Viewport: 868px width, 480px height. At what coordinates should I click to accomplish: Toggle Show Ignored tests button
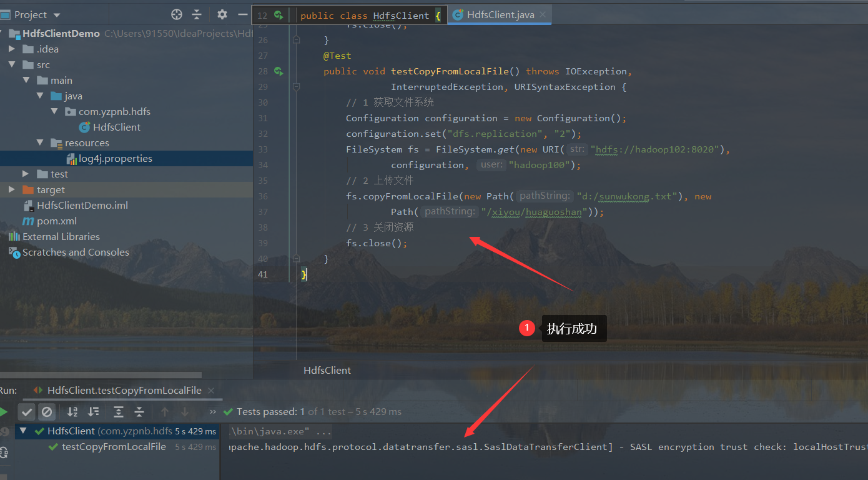coord(46,412)
